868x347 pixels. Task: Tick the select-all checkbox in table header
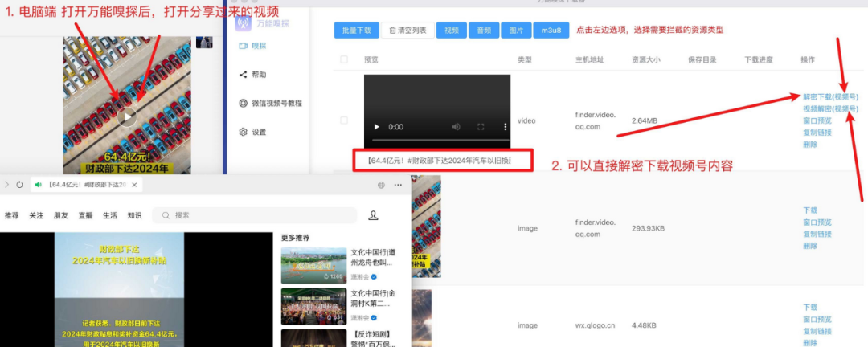[344, 59]
